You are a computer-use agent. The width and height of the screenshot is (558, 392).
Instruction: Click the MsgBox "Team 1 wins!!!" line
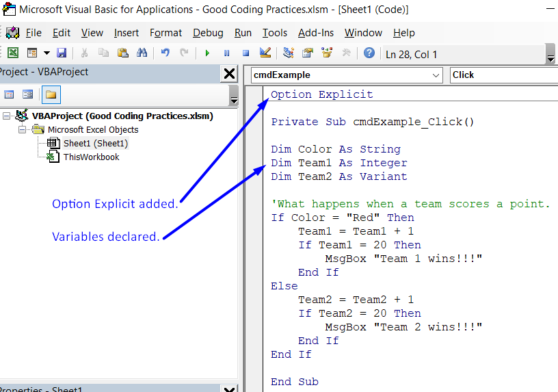(x=403, y=259)
